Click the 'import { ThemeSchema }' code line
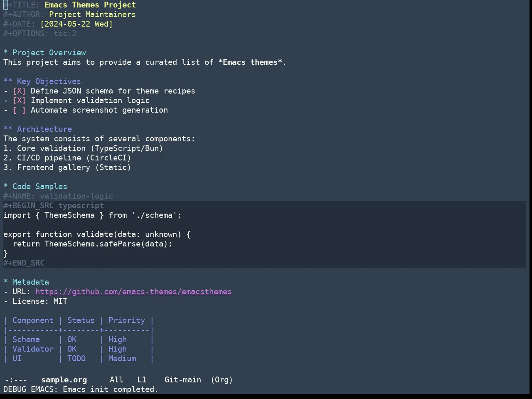The width and height of the screenshot is (532, 399). coord(92,215)
